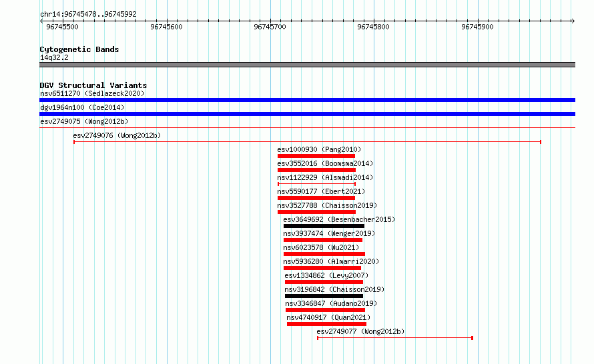Click the black bar under nsv3196842
The height and width of the screenshot is (364, 594).
(324, 296)
